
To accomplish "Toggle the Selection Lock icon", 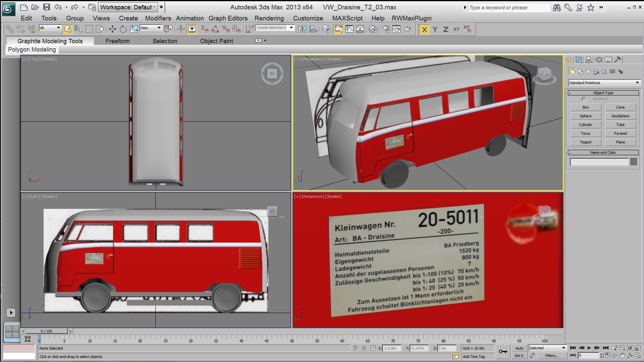I will tap(364, 348).
